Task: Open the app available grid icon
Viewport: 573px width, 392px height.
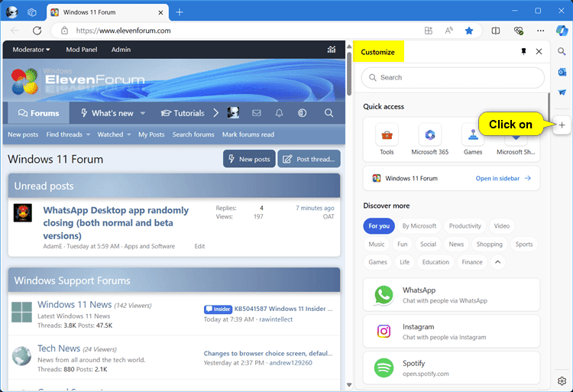Action: point(429,31)
